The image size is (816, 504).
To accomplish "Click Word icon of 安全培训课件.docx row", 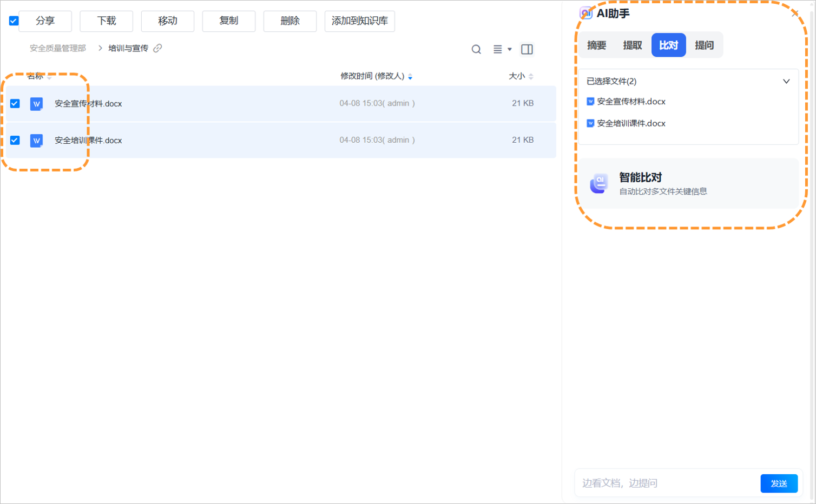I will click(x=36, y=141).
